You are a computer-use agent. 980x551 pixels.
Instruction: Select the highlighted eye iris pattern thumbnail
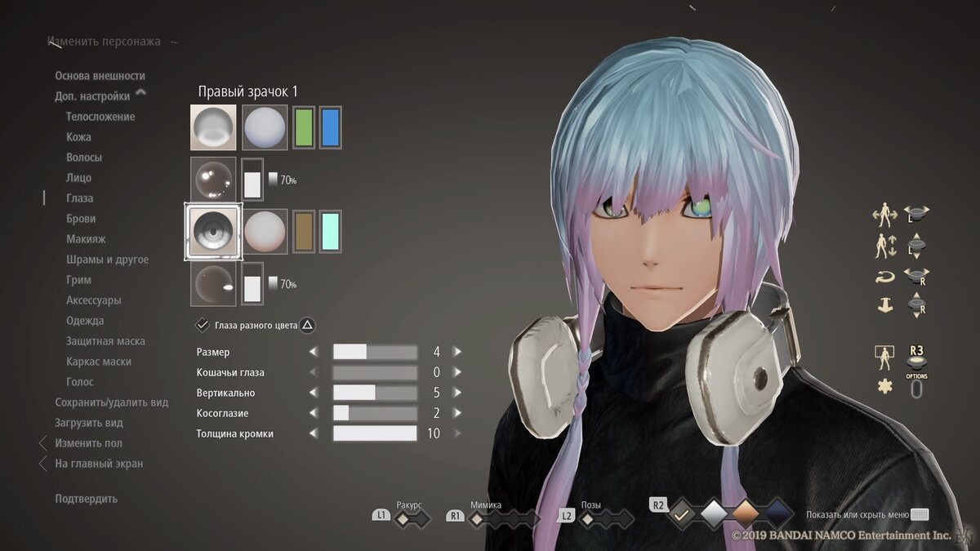(213, 232)
